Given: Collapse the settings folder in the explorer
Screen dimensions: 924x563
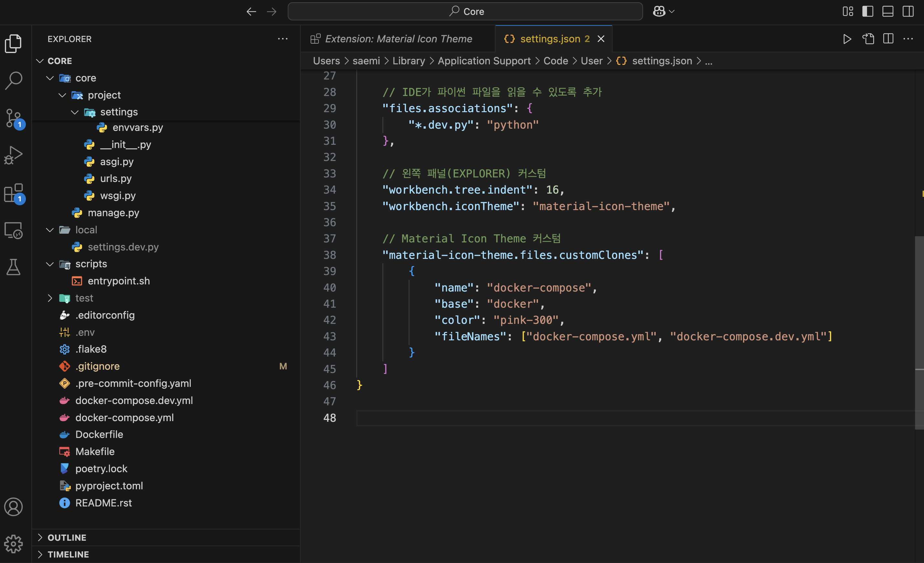Looking at the screenshot, I should pyautogui.click(x=75, y=112).
